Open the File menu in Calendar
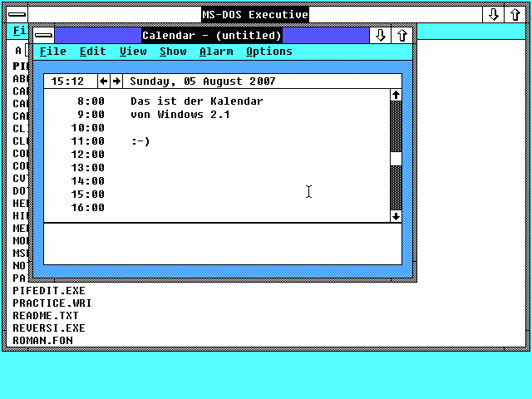The width and height of the screenshot is (532, 399). [53, 52]
